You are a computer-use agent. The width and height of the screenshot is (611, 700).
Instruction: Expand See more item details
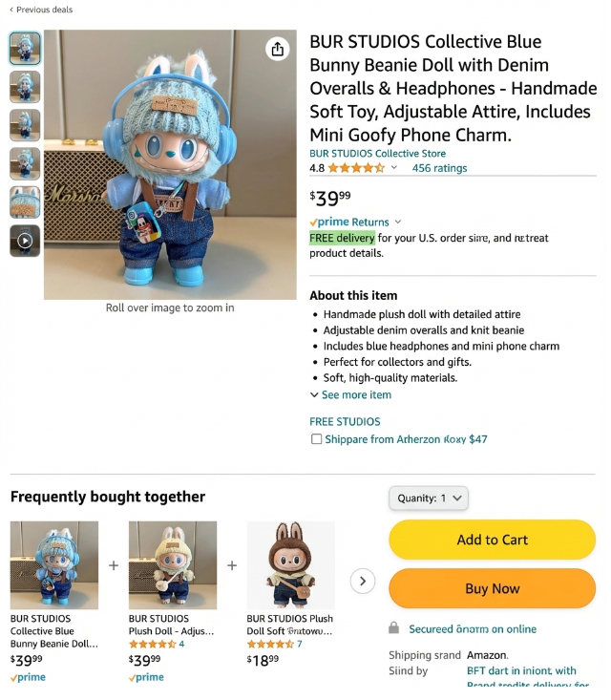350,395
